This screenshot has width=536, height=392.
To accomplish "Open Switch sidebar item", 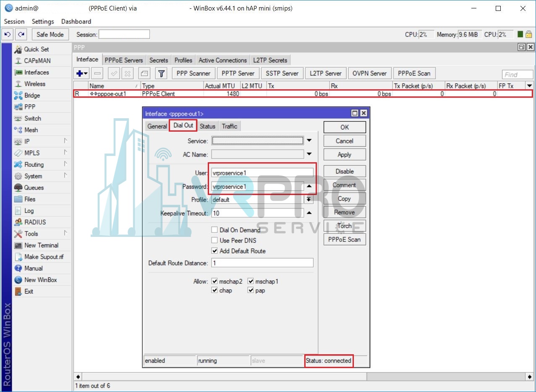I will point(33,119).
